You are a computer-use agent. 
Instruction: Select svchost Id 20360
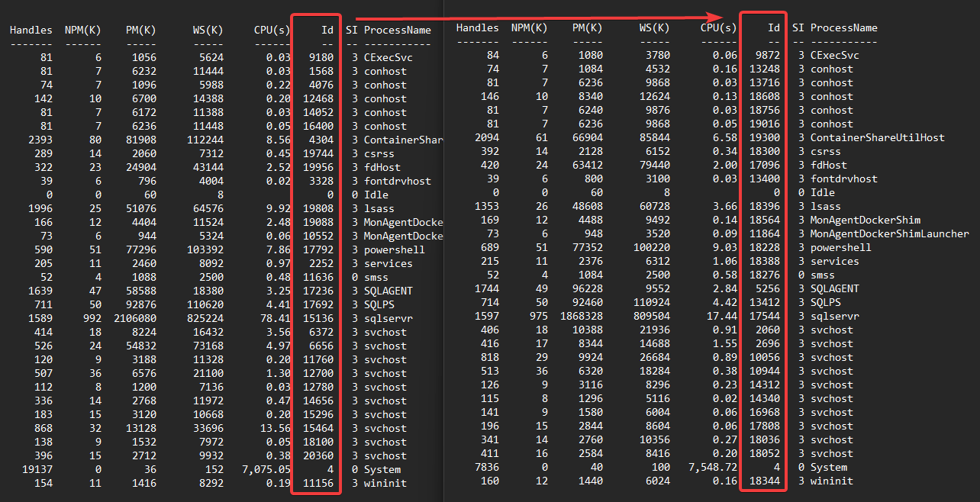coord(318,455)
